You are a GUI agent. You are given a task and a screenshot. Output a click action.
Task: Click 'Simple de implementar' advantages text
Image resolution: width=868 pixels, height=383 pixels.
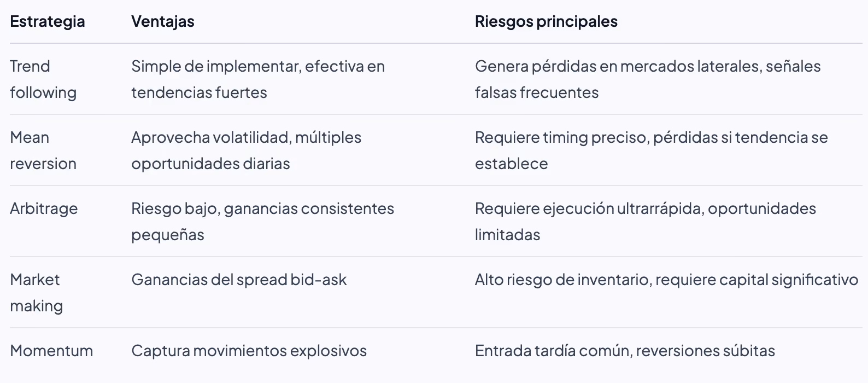[x=215, y=66]
